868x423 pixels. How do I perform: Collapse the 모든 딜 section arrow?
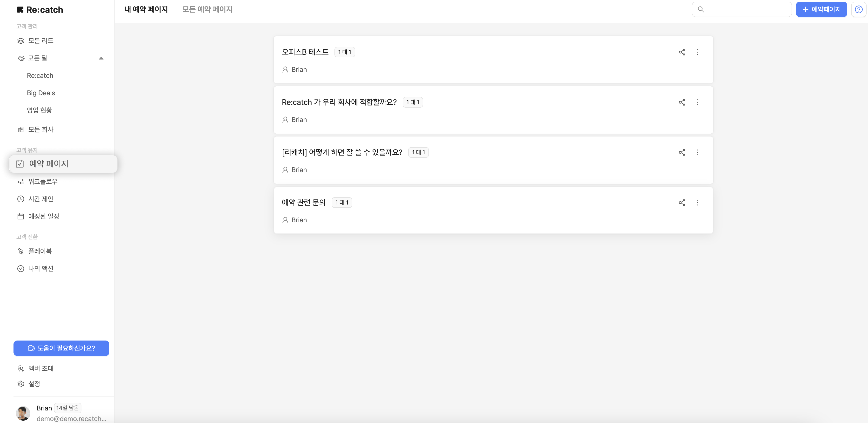[101, 58]
